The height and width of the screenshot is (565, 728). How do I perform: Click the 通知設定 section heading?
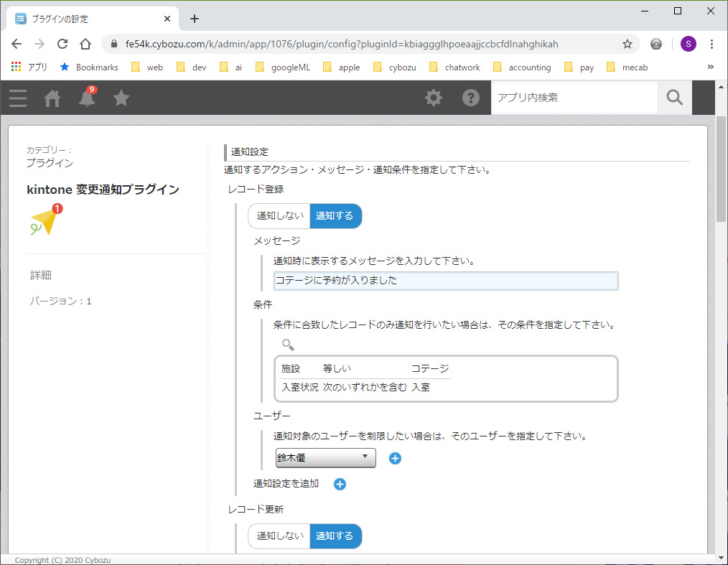250,151
